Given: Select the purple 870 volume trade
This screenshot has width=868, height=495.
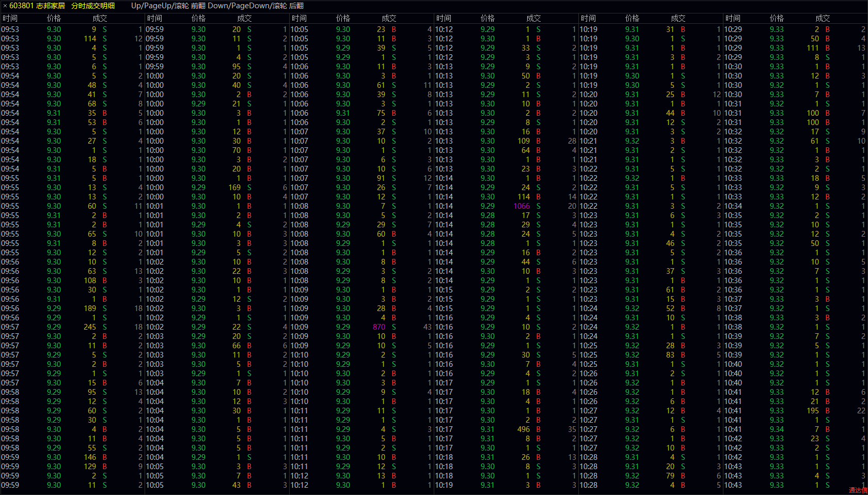Looking at the screenshot, I should (379, 327).
